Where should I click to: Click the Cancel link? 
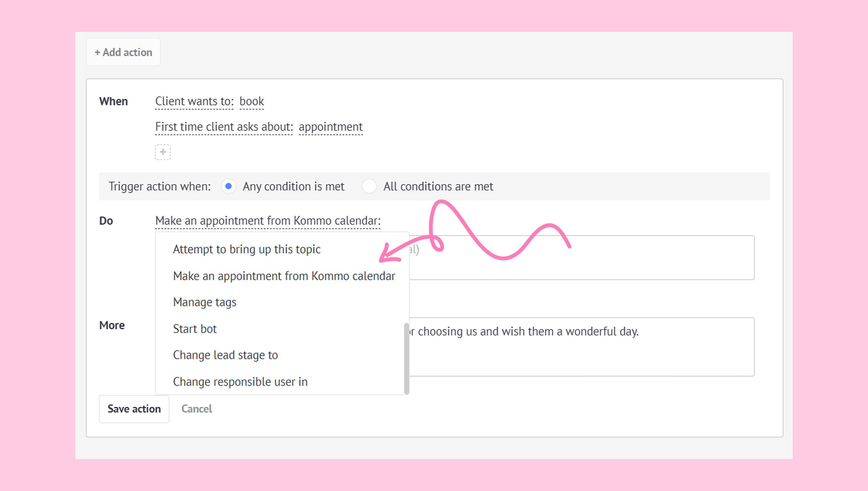pos(196,409)
